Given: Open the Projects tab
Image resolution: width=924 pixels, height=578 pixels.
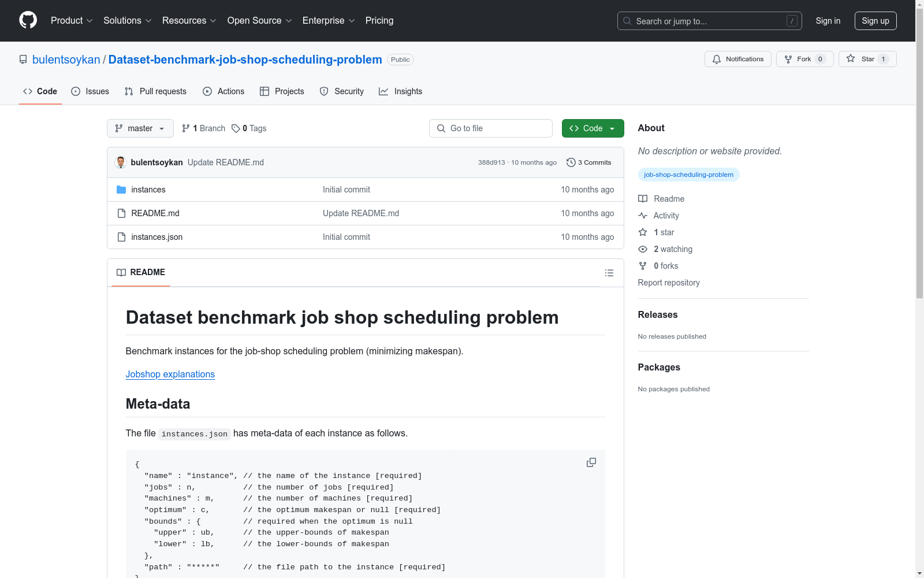Looking at the screenshot, I should (x=282, y=91).
